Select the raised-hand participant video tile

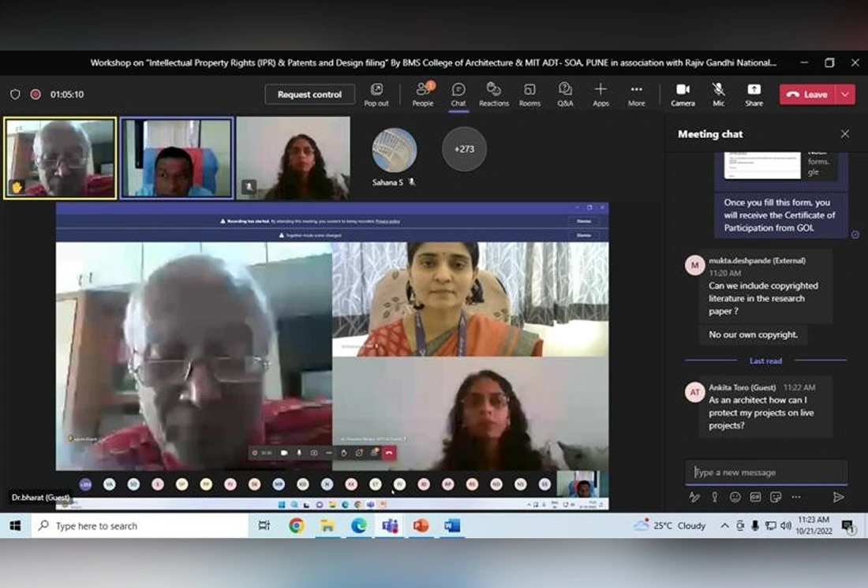point(60,158)
